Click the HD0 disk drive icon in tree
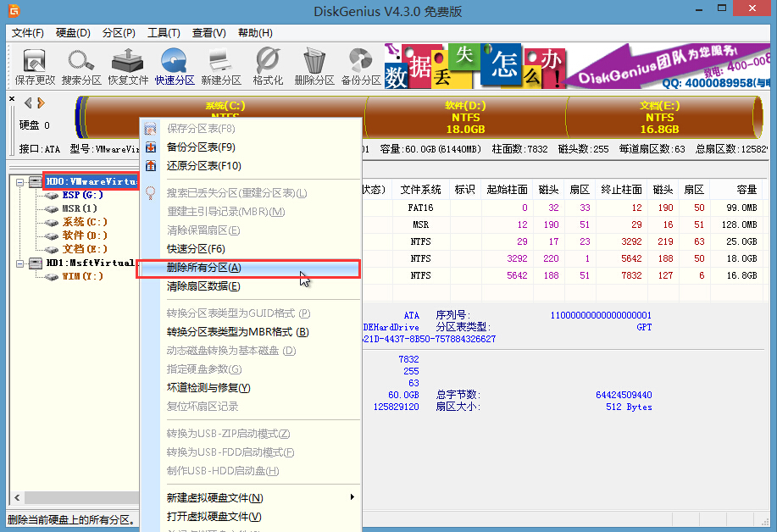The width and height of the screenshot is (777, 532). pos(36,182)
